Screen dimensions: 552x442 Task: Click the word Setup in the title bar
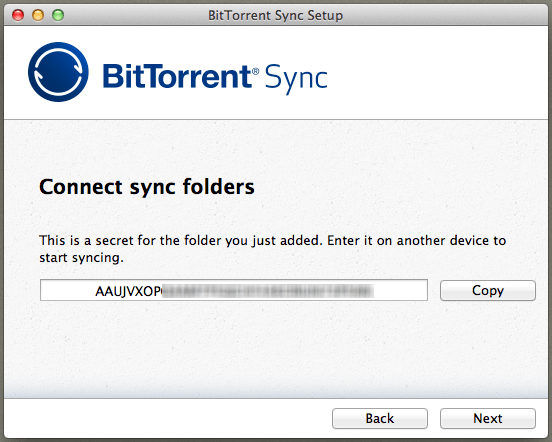coord(325,15)
